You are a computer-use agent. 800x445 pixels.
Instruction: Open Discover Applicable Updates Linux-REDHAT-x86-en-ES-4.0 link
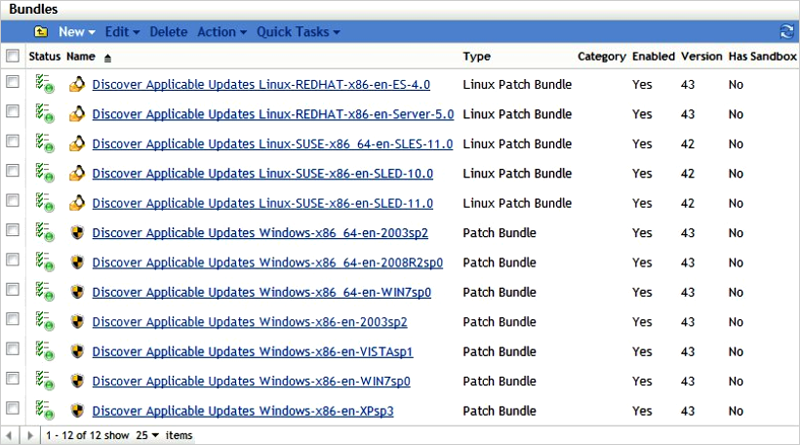pos(261,84)
